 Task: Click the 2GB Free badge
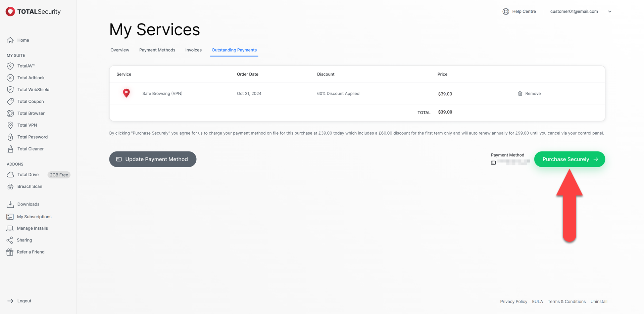(x=59, y=175)
